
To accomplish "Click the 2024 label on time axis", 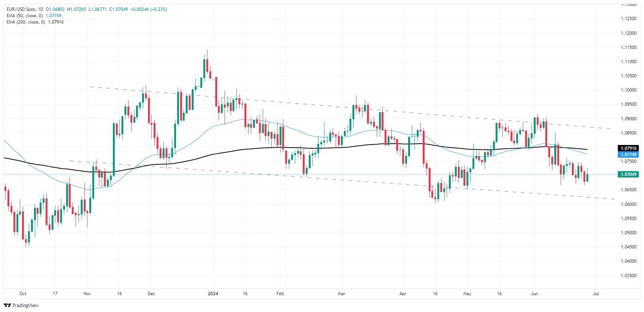I will click(x=213, y=294).
